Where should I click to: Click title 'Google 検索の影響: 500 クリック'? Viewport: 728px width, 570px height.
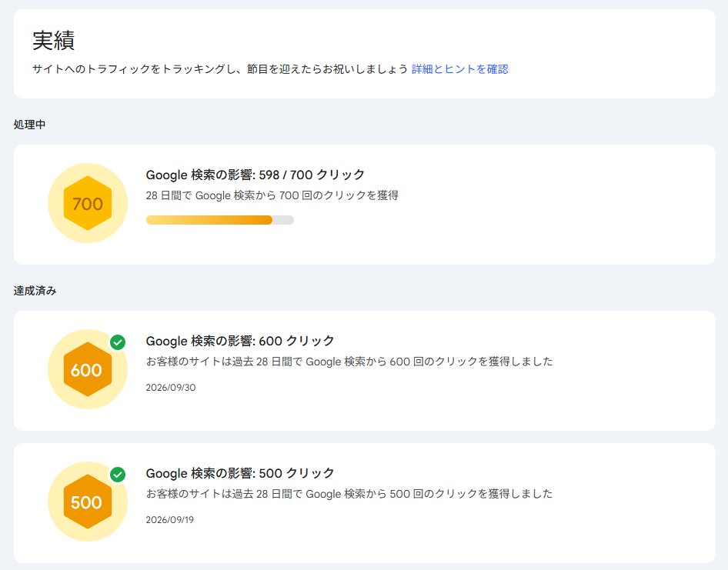(x=240, y=473)
